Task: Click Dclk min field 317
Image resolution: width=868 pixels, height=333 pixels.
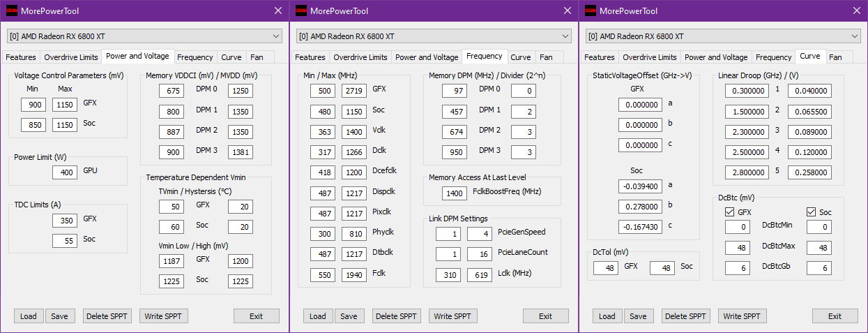Action: 323,152
